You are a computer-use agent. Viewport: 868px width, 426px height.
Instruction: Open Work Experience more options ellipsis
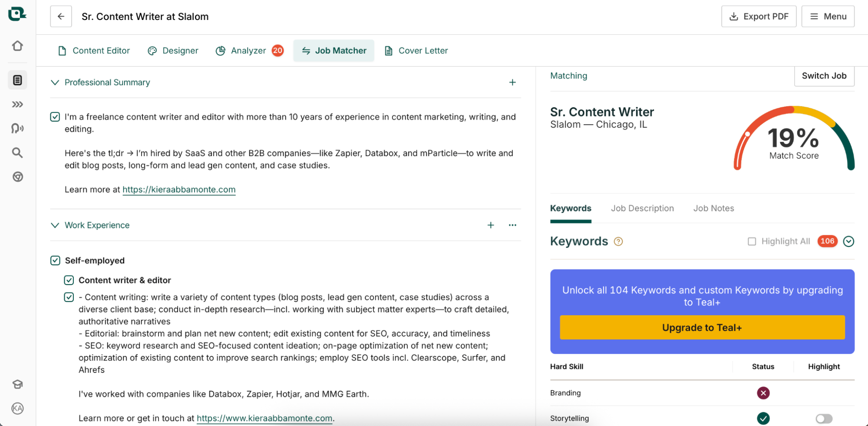tap(512, 225)
